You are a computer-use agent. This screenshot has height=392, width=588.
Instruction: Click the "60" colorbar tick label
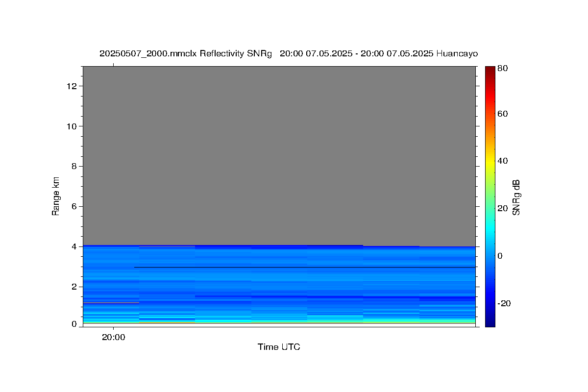coord(502,114)
